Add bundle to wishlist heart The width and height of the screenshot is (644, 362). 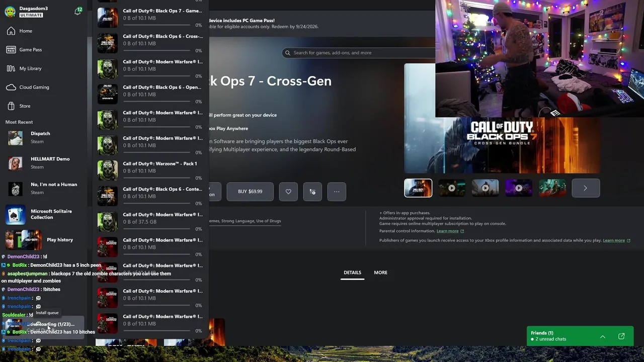point(288,192)
